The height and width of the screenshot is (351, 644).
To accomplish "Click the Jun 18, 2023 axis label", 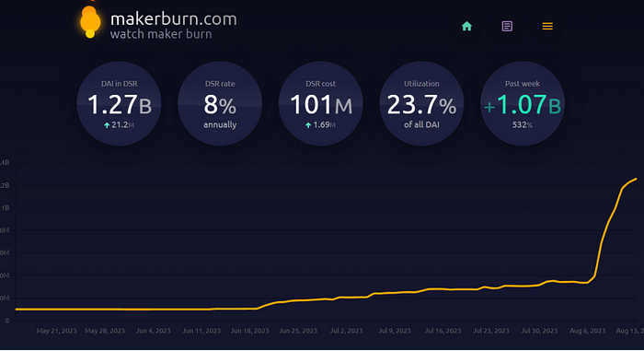I will (249, 331).
